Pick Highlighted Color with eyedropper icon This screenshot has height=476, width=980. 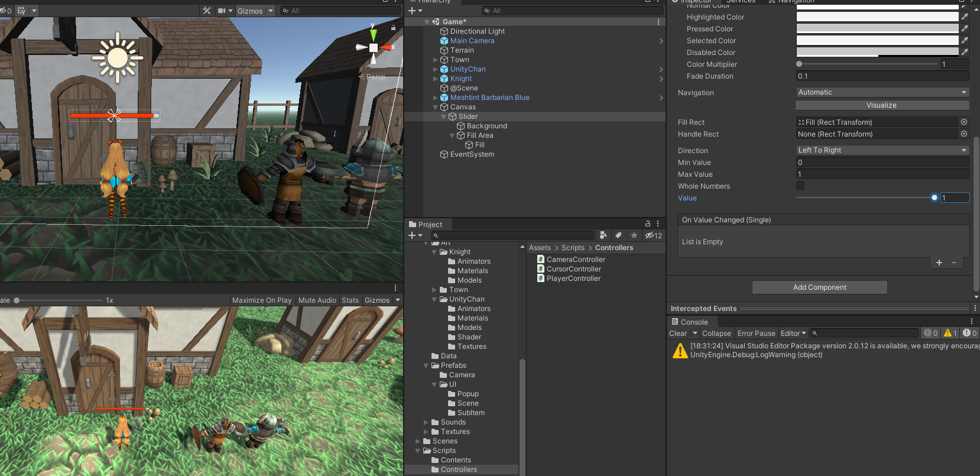[x=965, y=17]
